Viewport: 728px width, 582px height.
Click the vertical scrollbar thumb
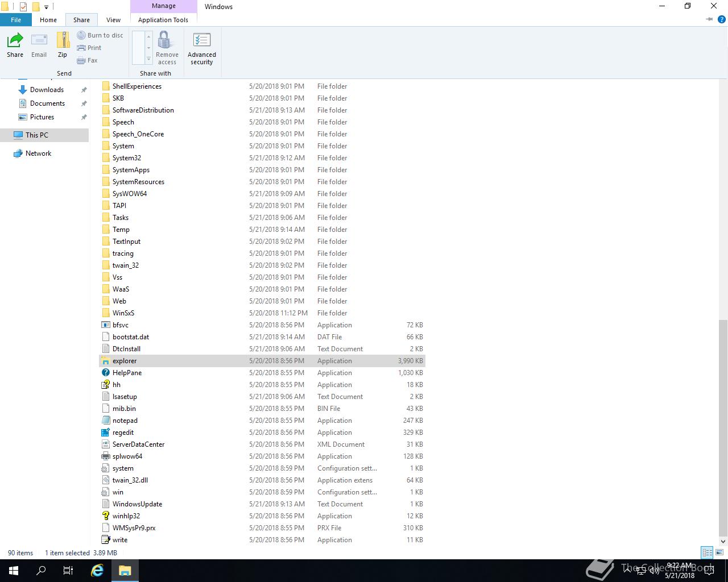[723, 427]
